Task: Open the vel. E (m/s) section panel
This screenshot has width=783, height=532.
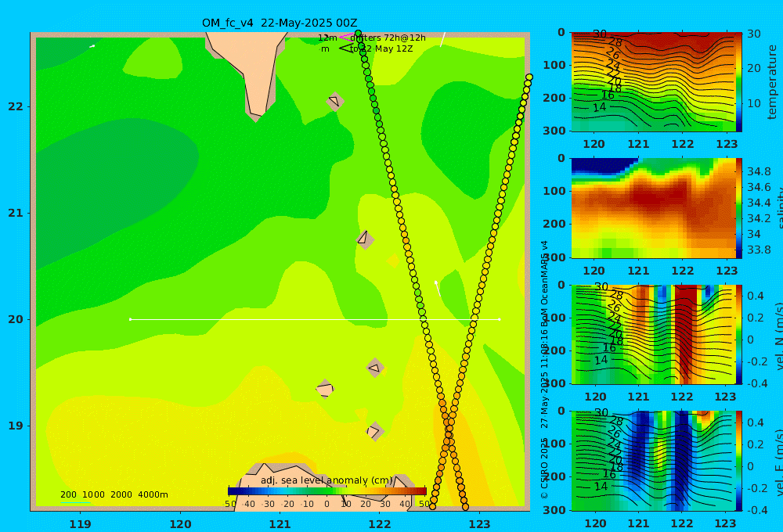Action: tap(653, 461)
